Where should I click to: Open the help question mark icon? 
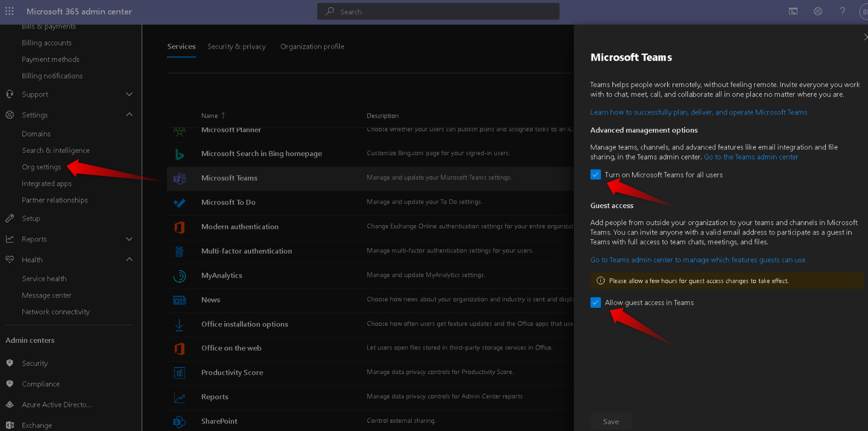tap(842, 11)
